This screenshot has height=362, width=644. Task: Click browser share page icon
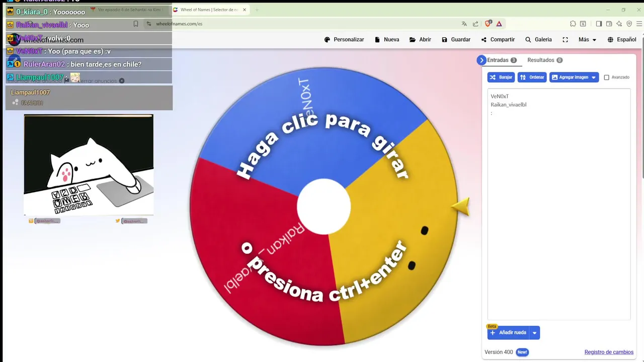pos(475,24)
